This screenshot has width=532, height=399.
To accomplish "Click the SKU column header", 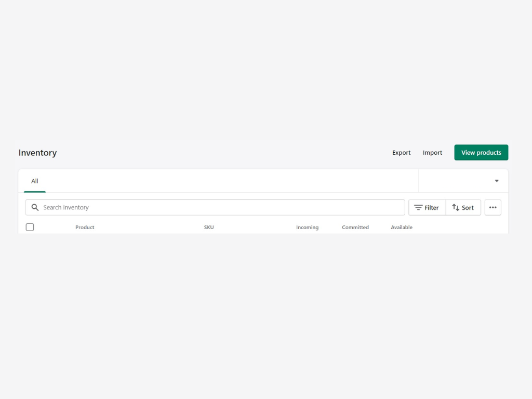I will coord(209,228).
